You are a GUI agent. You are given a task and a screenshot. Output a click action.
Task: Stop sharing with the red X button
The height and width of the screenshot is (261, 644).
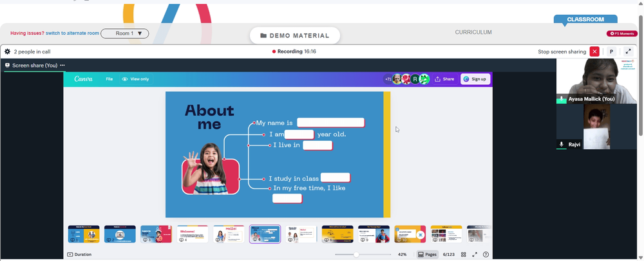pos(594,51)
